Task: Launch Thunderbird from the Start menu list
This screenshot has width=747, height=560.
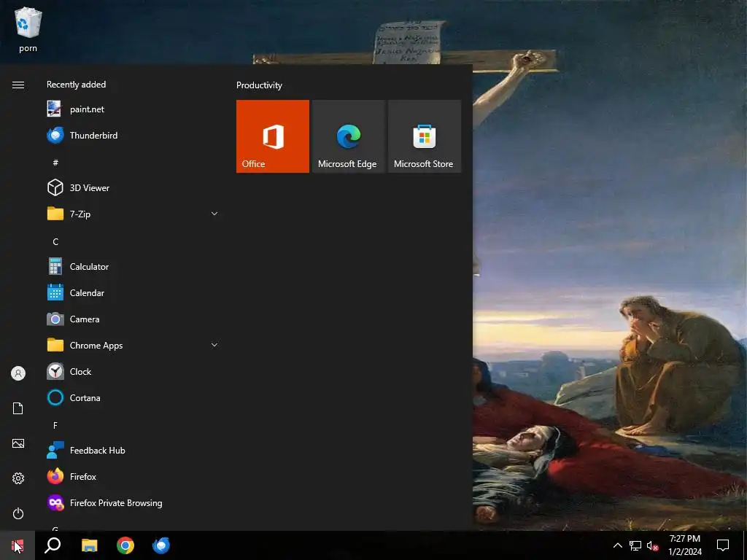Action: tap(133, 135)
